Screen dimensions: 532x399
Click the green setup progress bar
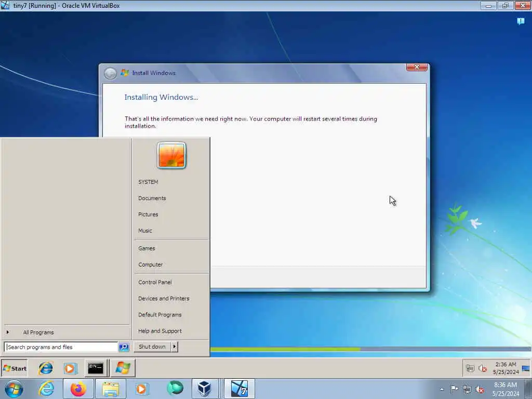(x=285, y=349)
